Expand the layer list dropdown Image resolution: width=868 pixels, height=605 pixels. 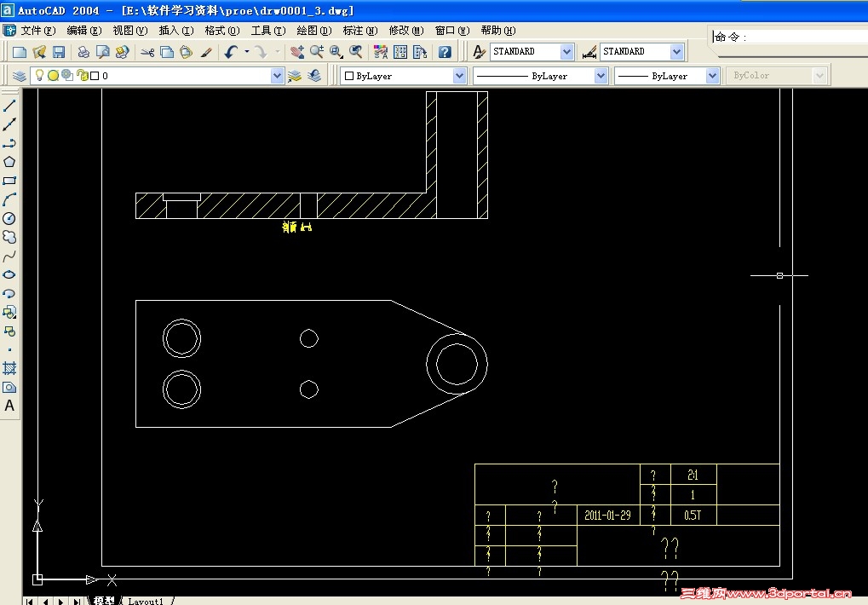pos(278,76)
